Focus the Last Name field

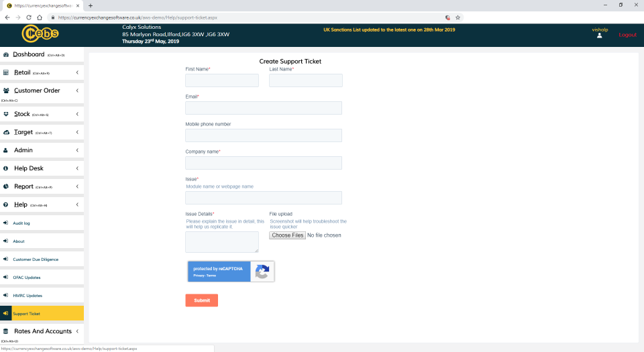tap(306, 80)
